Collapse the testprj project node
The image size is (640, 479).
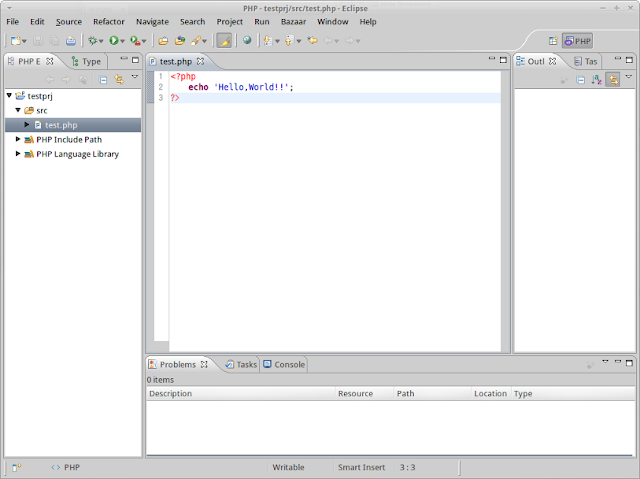coord(9,95)
